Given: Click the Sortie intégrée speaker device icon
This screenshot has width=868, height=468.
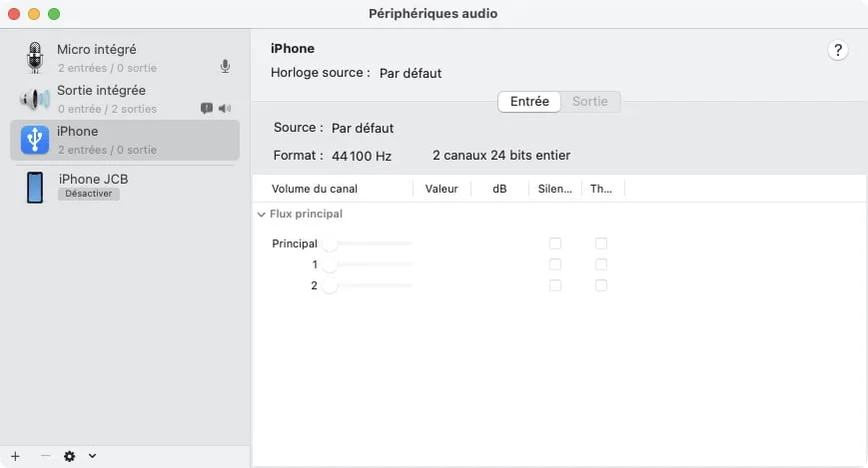Looking at the screenshot, I should tap(35, 99).
